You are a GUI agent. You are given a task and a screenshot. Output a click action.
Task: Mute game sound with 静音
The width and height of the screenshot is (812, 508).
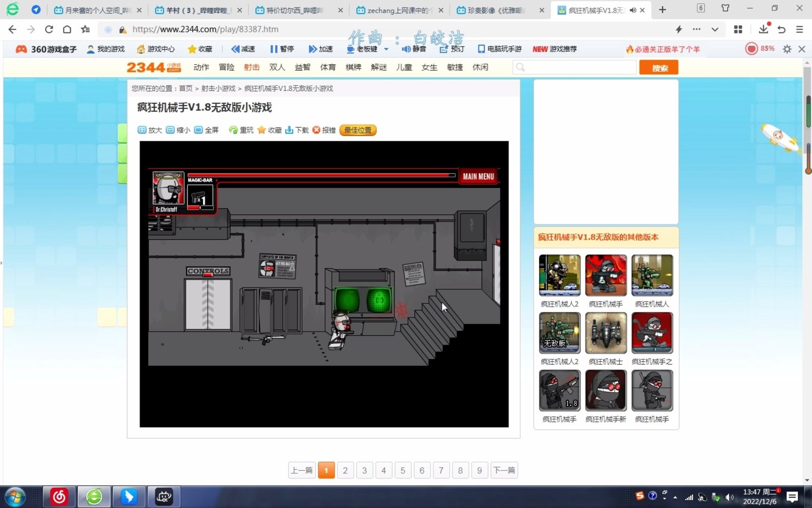(414, 49)
